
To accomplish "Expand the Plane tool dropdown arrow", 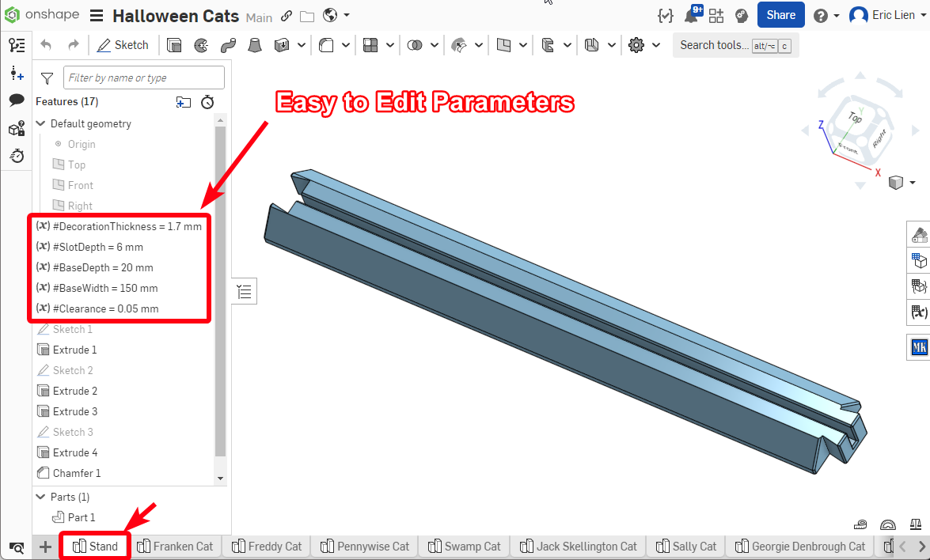I will tap(523, 45).
